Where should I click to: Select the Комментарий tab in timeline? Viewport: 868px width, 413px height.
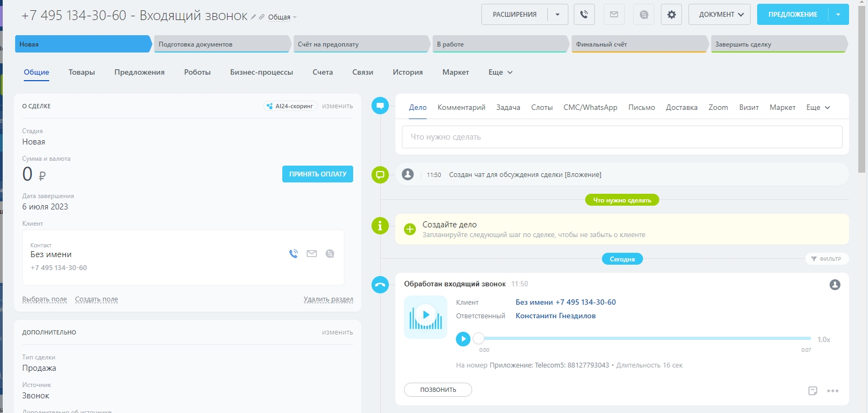(461, 107)
